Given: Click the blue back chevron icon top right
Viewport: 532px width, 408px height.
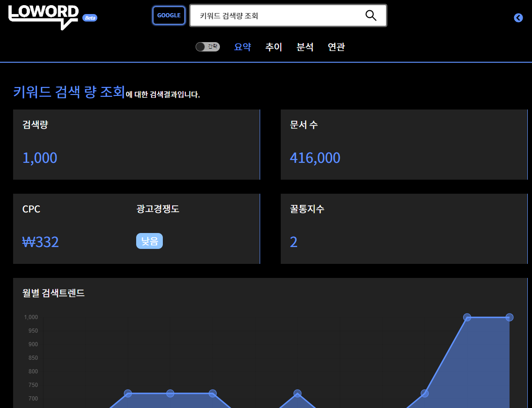Looking at the screenshot, I should 518,18.
